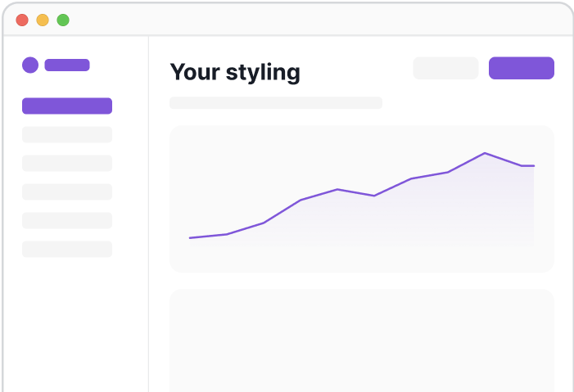Open the last sidebar menu item
This screenshot has height=392, width=574.
click(x=67, y=249)
